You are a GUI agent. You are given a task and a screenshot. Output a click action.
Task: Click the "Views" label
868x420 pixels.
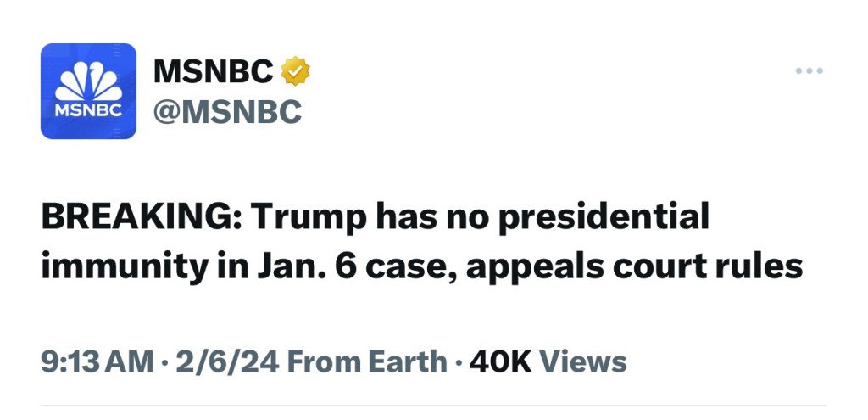point(583,362)
